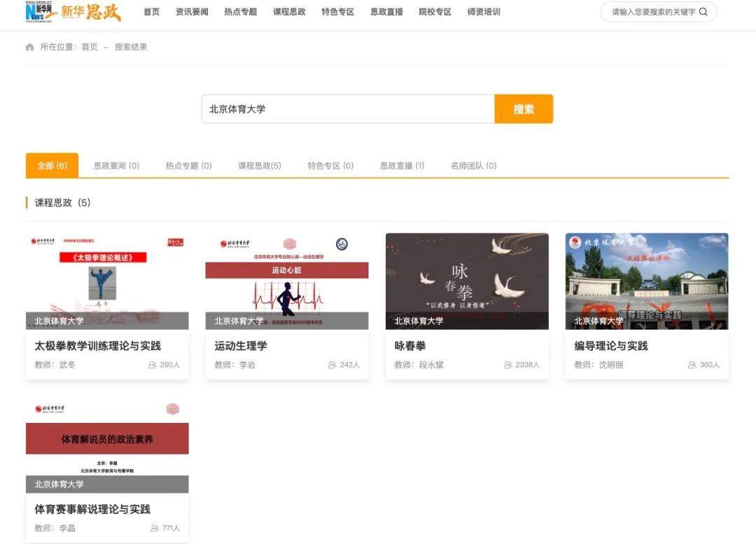Open the 课程思政 (5) filter tab
The height and width of the screenshot is (544, 756).
click(259, 165)
